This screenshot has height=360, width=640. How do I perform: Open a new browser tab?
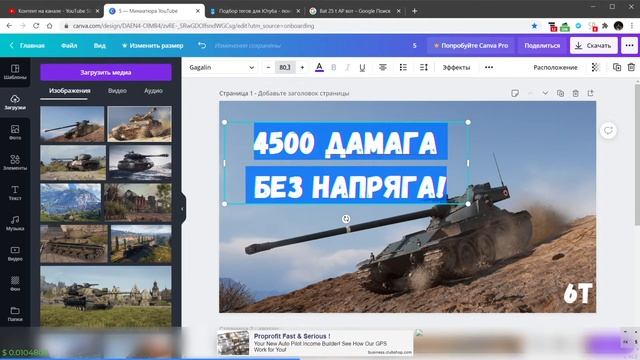point(414,11)
